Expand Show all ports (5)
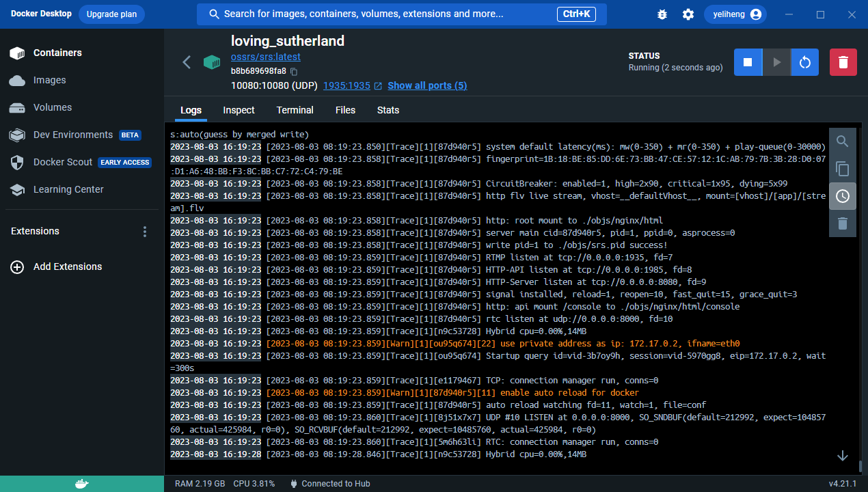Image resolution: width=868 pixels, height=492 pixels. 427,85
